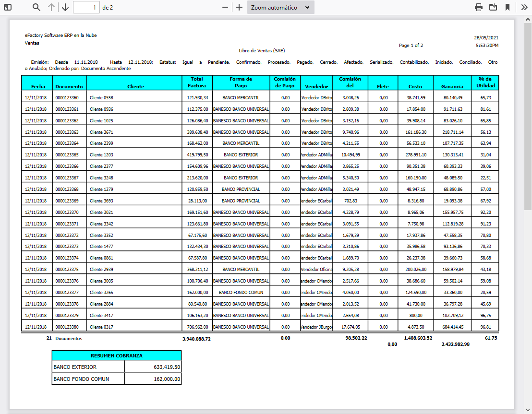Zoom in with the plus icon

(239, 7)
